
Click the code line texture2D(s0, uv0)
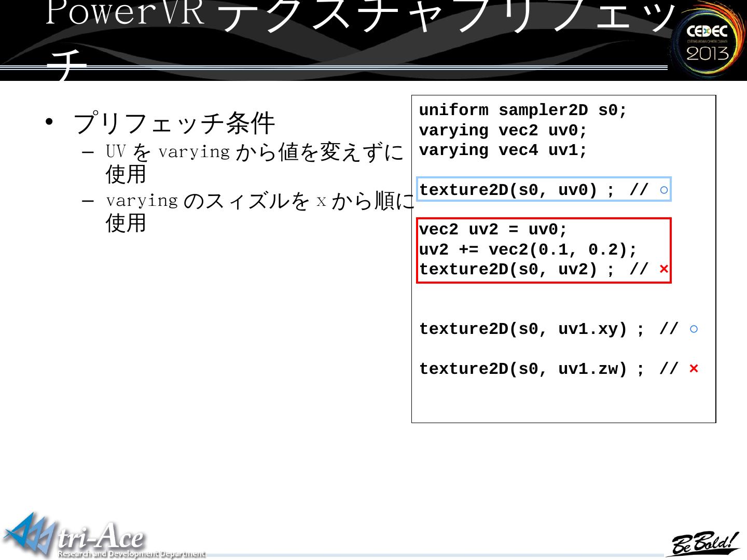pyautogui.click(x=544, y=189)
